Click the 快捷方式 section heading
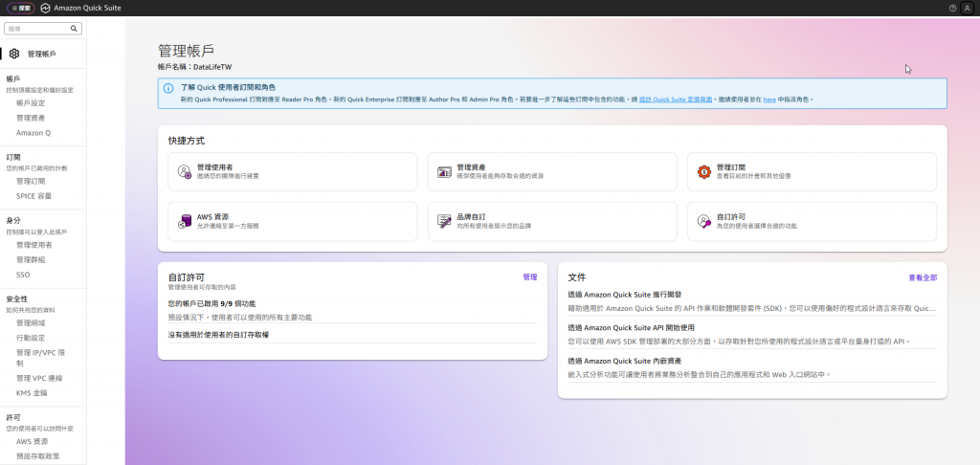The image size is (980, 465). coord(187,141)
